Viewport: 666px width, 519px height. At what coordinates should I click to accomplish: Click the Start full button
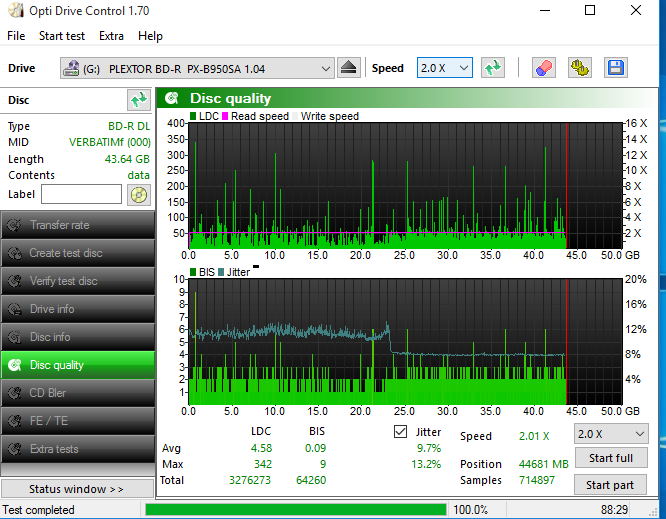(x=611, y=458)
